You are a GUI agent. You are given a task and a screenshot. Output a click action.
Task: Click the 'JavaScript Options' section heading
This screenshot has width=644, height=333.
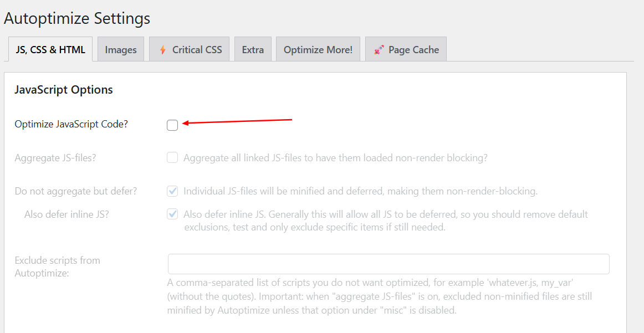(64, 90)
